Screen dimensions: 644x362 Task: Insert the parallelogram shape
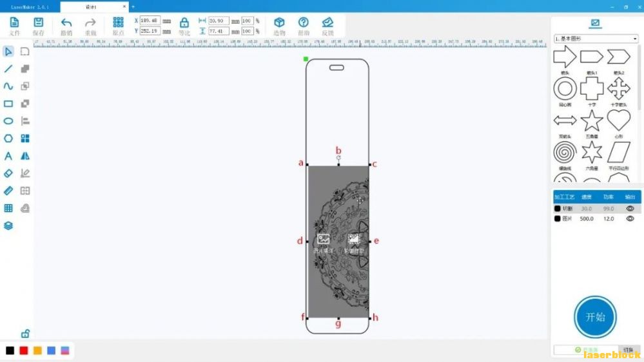point(619,152)
